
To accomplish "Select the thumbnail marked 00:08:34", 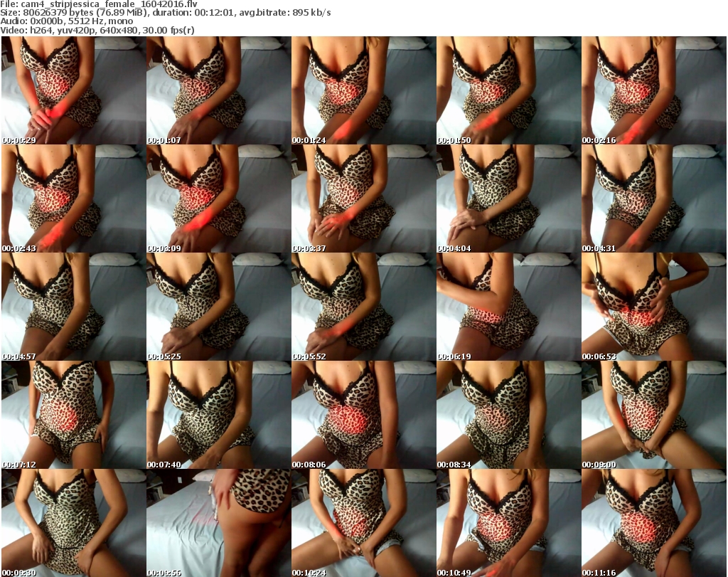I will (x=508, y=415).
